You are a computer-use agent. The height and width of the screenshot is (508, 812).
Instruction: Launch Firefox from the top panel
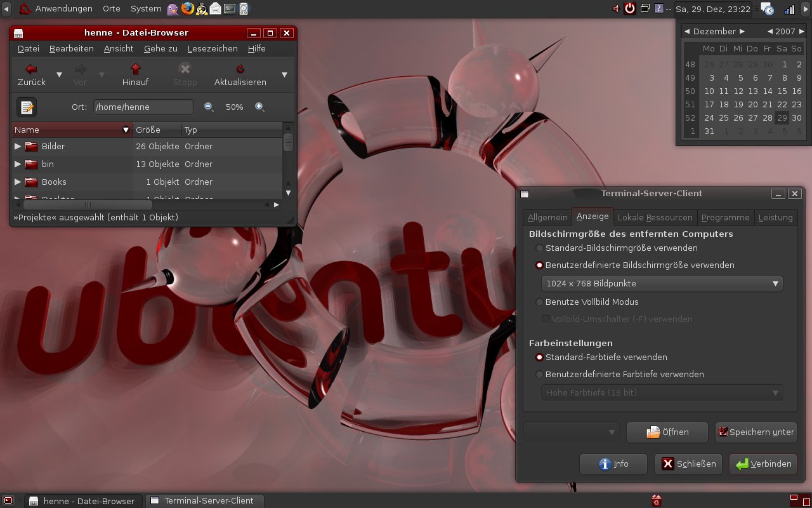click(x=187, y=9)
